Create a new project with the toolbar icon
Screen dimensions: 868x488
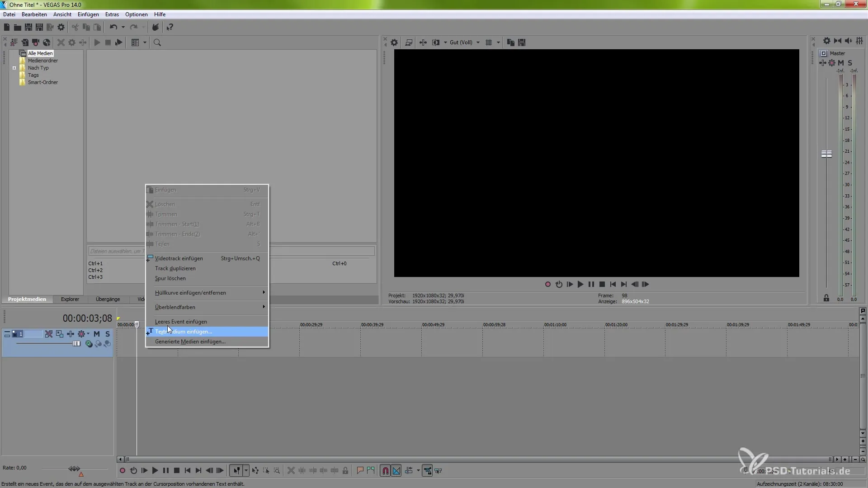point(7,28)
